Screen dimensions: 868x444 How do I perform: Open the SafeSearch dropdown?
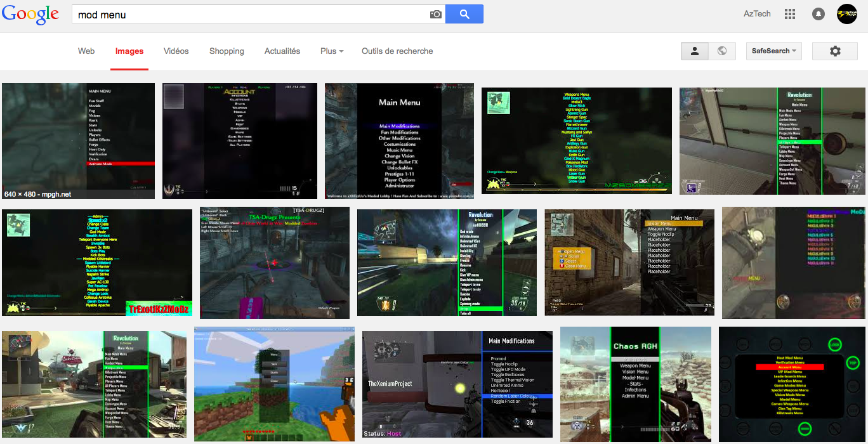click(774, 51)
